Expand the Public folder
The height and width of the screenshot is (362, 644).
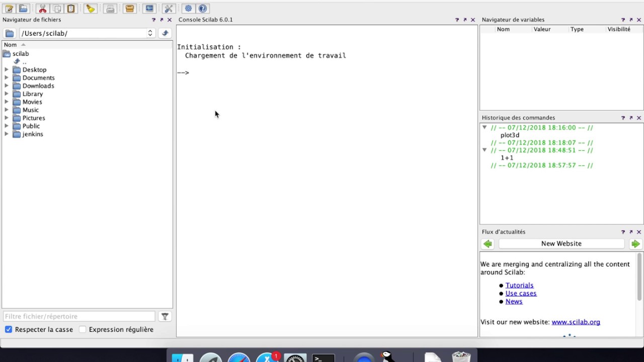[x=7, y=126]
